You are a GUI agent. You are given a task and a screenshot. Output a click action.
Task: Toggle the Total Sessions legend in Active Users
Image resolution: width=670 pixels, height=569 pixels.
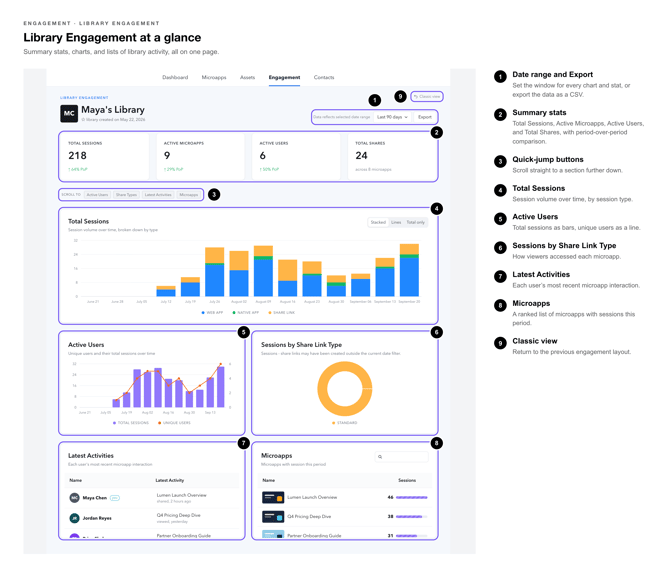(x=131, y=423)
